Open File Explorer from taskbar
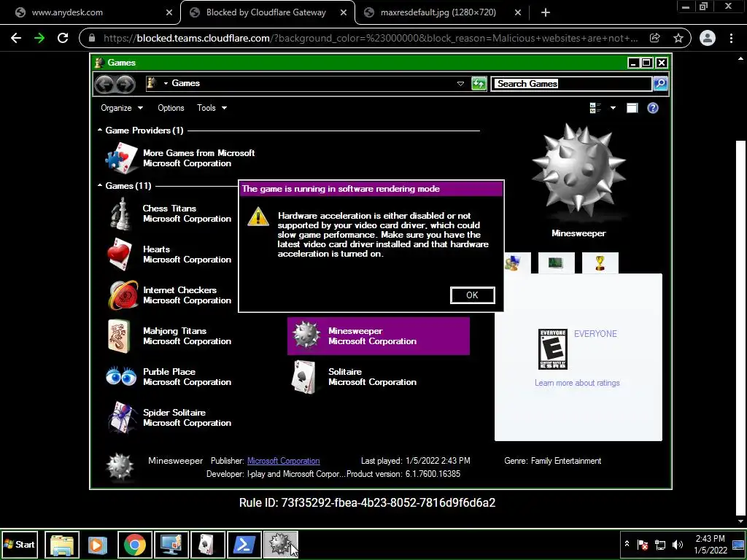Image resolution: width=747 pixels, height=560 pixels. click(x=62, y=544)
